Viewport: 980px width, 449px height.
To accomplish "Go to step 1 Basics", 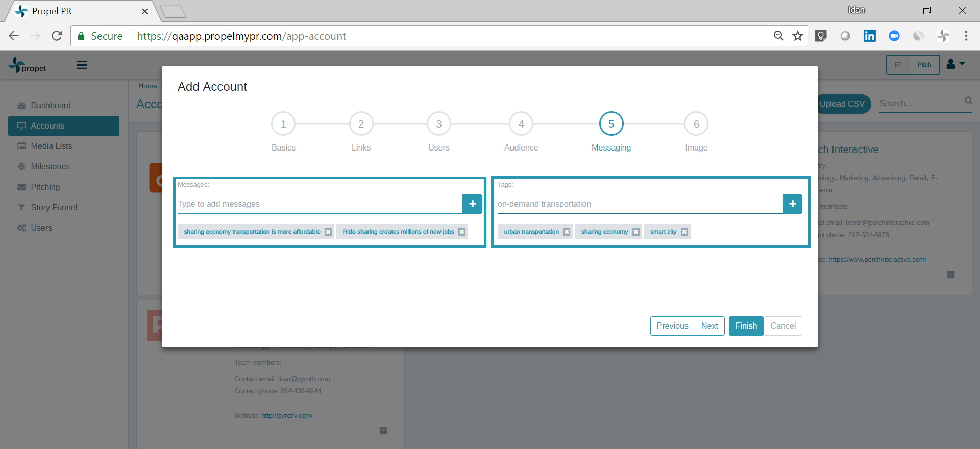I will pyautogui.click(x=283, y=124).
